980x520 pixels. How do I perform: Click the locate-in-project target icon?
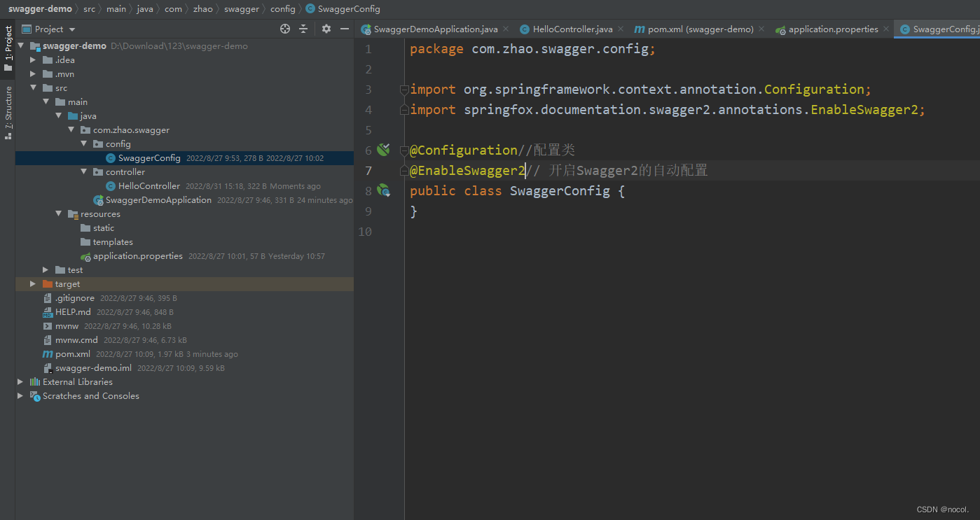click(x=285, y=29)
